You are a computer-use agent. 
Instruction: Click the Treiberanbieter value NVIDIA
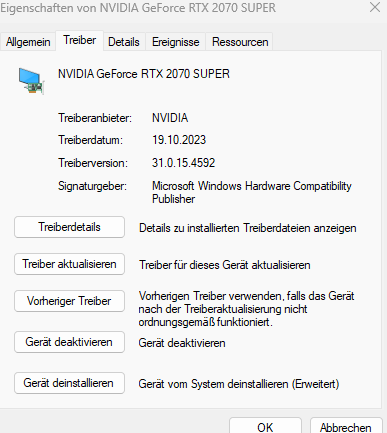[170, 118]
